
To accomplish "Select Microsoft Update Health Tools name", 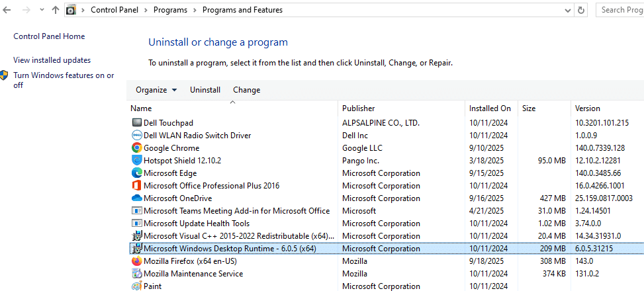I will pos(197,224).
